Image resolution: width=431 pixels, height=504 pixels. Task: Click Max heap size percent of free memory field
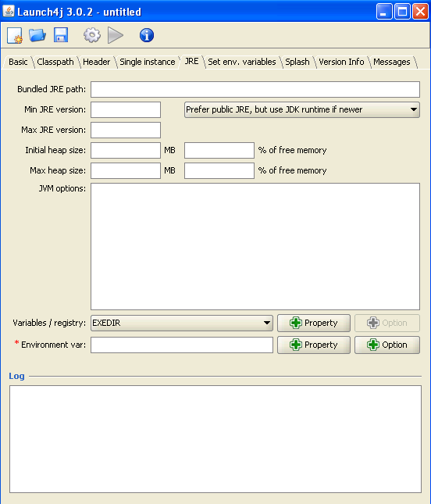click(x=219, y=170)
